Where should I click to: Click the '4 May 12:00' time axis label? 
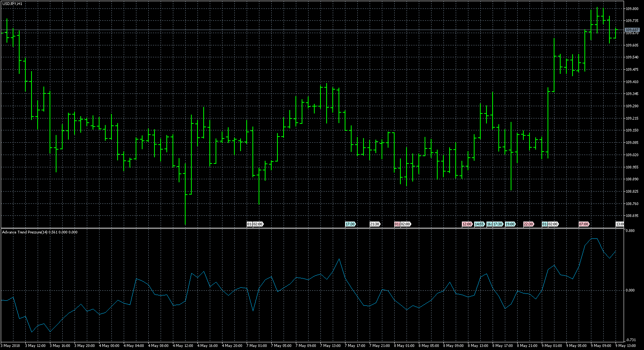pyautogui.click(x=183, y=346)
